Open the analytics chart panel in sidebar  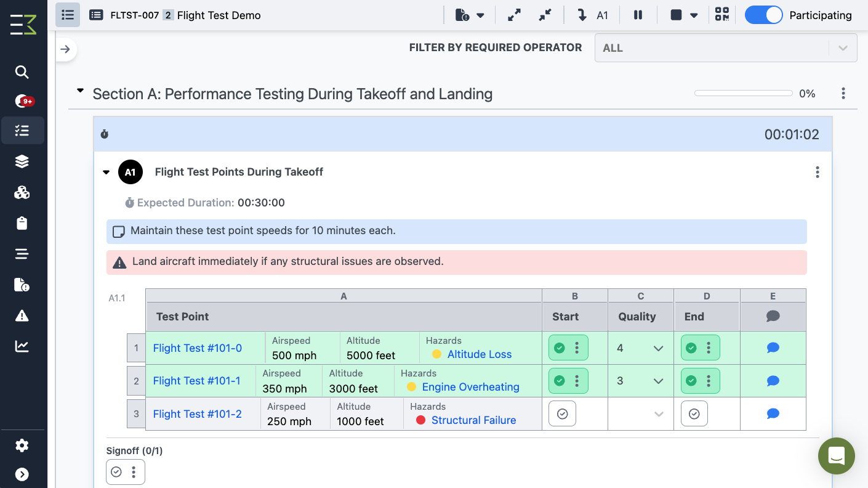click(22, 346)
